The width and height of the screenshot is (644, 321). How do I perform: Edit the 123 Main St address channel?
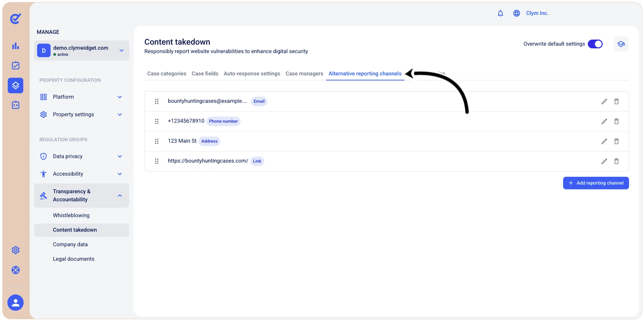click(604, 141)
